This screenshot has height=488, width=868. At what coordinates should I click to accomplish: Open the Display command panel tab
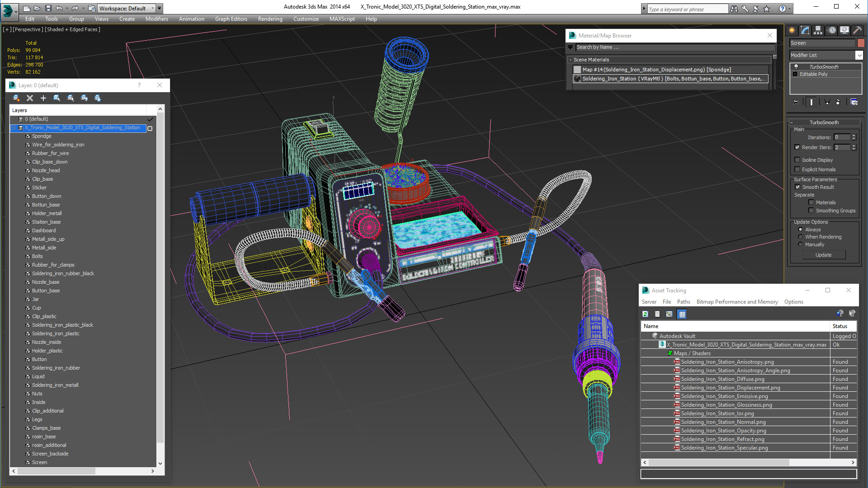tap(844, 30)
